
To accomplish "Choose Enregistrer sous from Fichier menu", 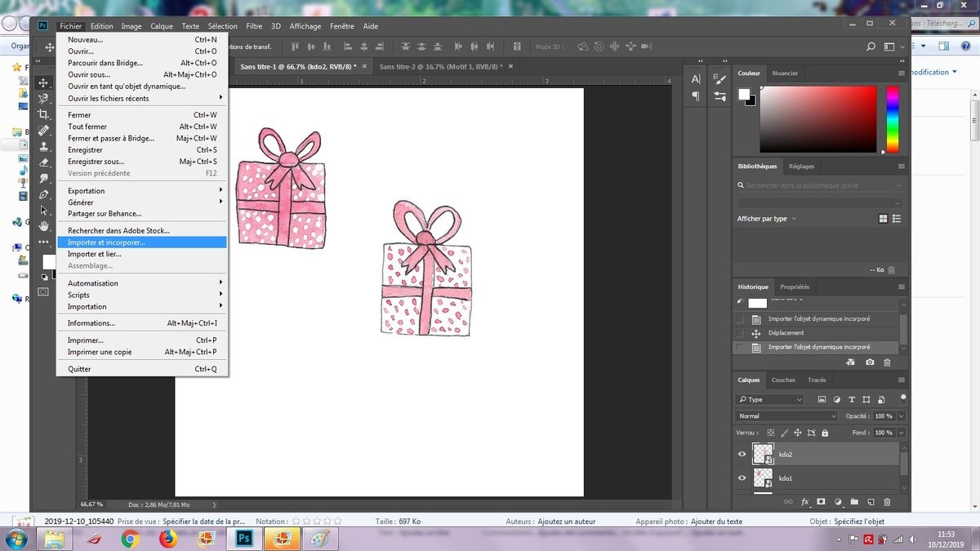I will click(x=142, y=162).
